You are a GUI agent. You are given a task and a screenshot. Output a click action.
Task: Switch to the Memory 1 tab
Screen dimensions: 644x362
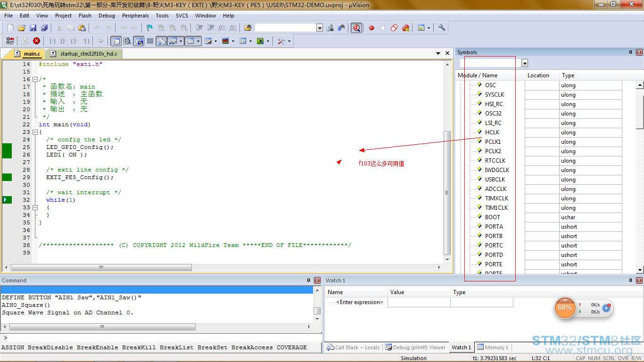point(493,347)
